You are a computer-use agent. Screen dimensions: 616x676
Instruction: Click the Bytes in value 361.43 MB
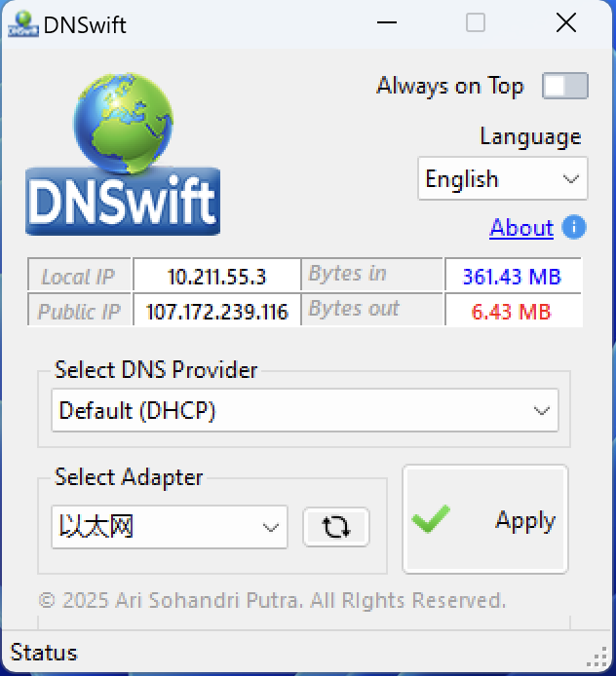point(512,276)
